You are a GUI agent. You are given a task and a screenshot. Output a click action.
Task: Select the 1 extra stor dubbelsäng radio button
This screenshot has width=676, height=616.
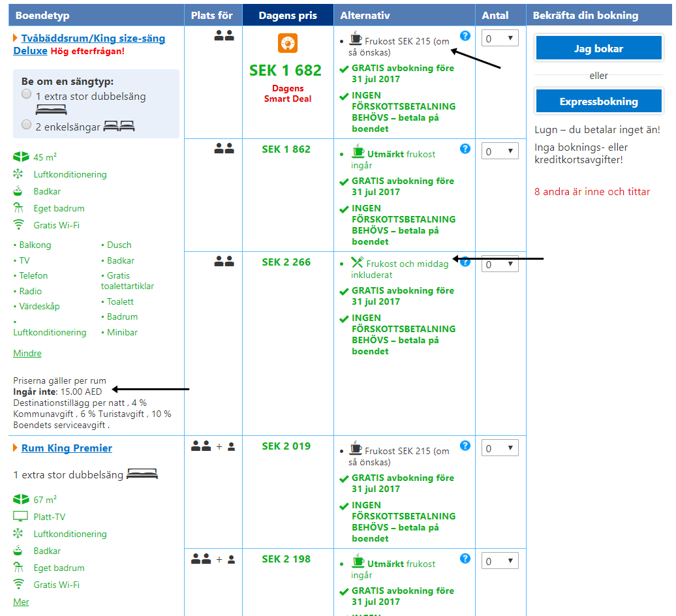point(27,94)
